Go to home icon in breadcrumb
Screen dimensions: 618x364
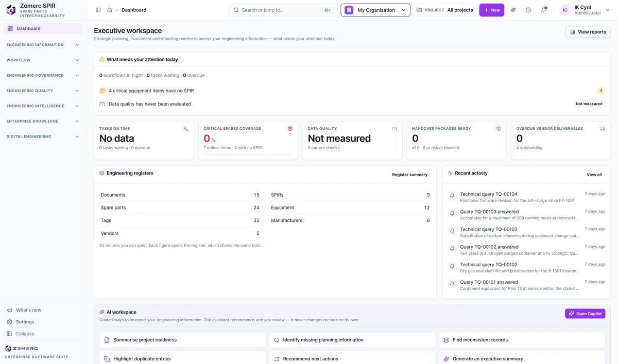point(110,10)
